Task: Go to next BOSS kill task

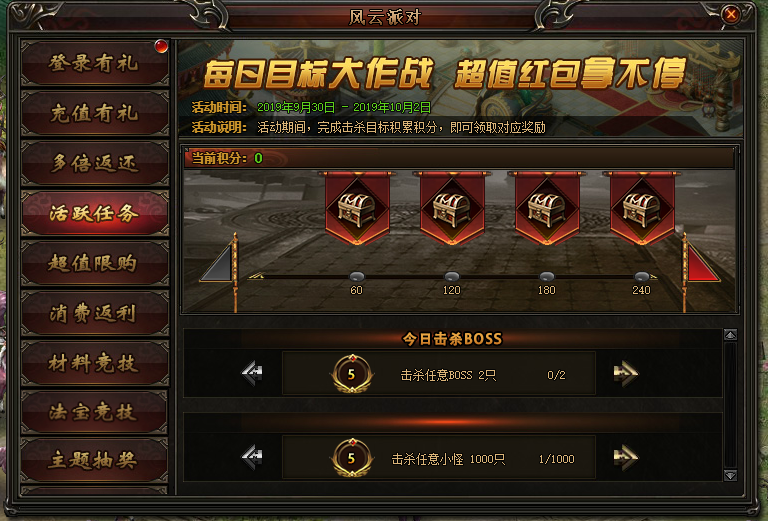Action: click(625, 373)
